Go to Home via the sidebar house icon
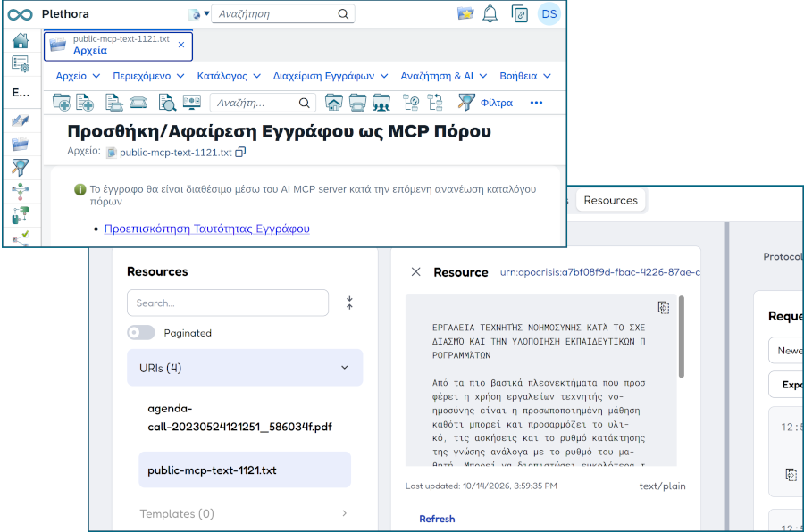This screenshot has height=532, width=804. (21, 40)
